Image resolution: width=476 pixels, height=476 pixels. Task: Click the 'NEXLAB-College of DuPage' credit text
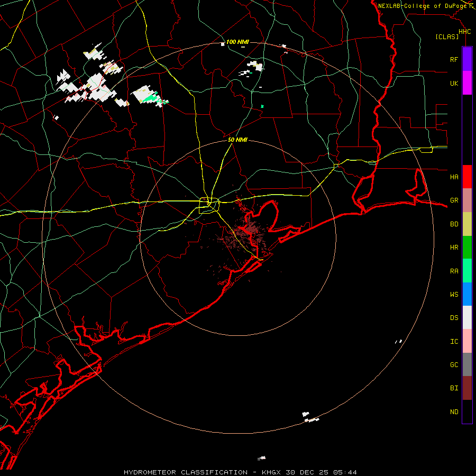[x=422, y=6]
